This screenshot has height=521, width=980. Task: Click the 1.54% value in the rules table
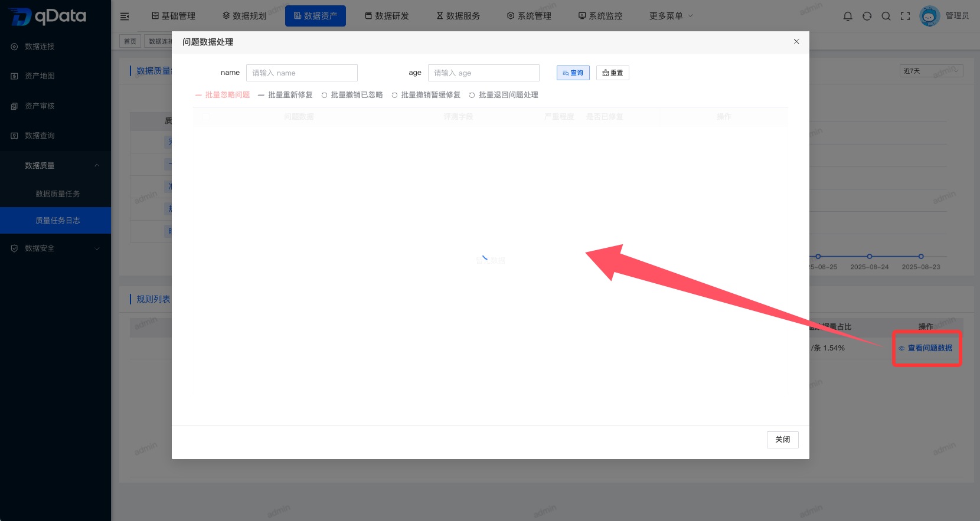click(x=834, y=348)
